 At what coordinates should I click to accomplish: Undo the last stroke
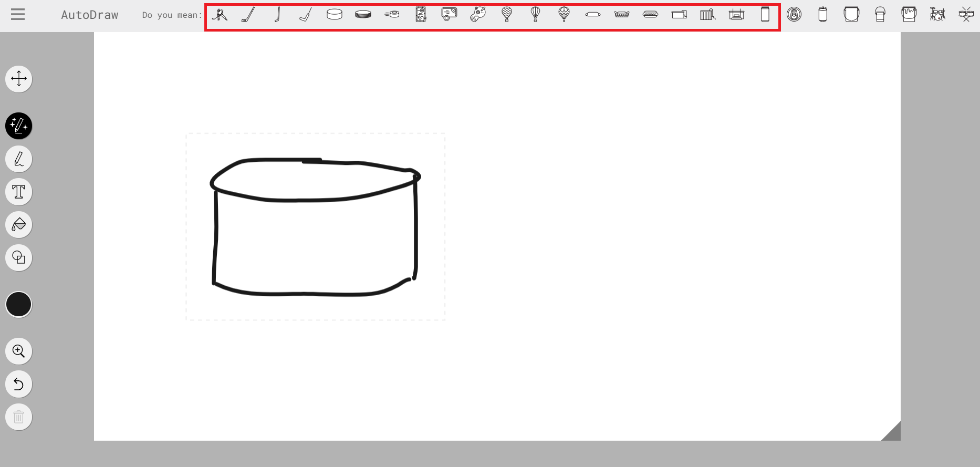coord(19,384)
